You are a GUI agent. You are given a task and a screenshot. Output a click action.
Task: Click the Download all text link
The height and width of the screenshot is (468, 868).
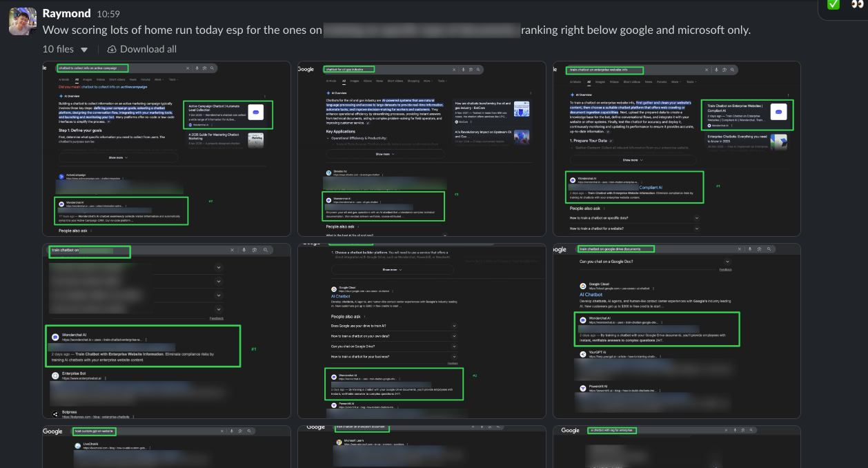[148, 49]
